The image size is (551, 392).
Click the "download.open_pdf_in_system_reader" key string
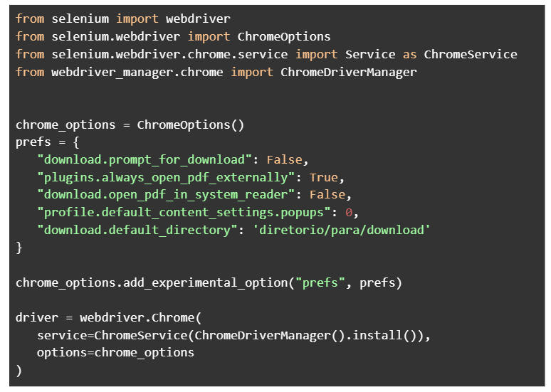[x=167, y=194]
